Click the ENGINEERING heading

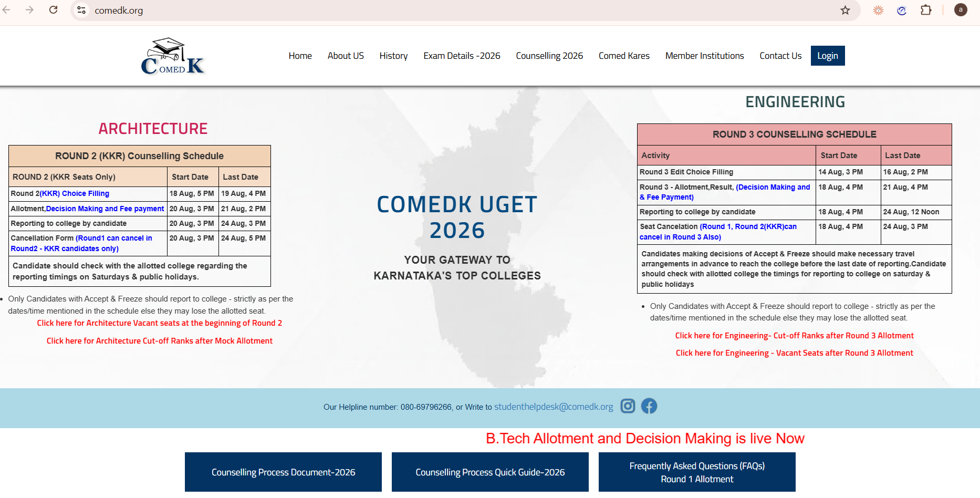(795, 102)
